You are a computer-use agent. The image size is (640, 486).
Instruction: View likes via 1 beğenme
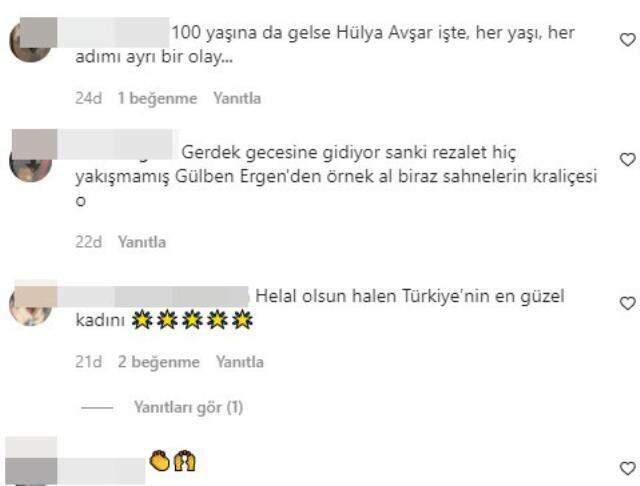[158, 98]
